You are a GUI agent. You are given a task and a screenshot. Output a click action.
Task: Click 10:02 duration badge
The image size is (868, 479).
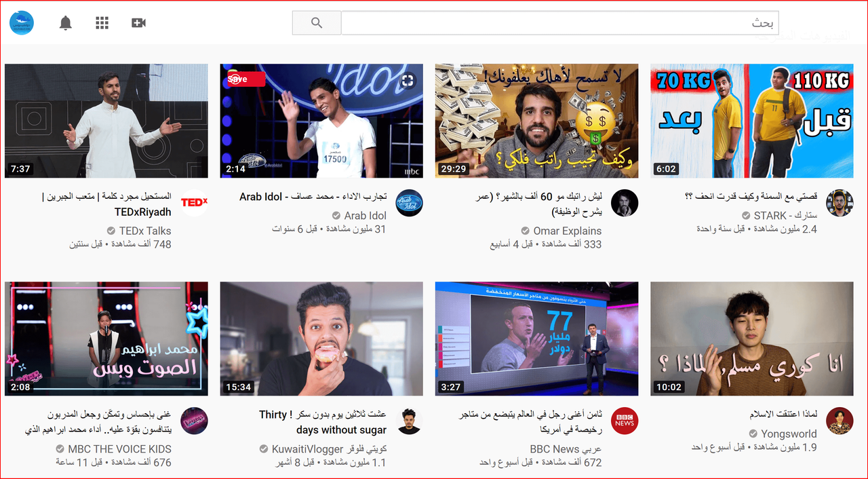pos(669,387)
